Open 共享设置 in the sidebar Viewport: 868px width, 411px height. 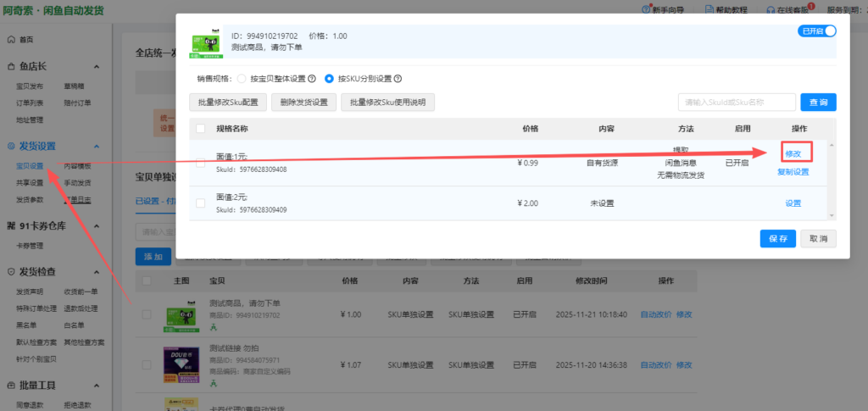[x=30, y=182]
